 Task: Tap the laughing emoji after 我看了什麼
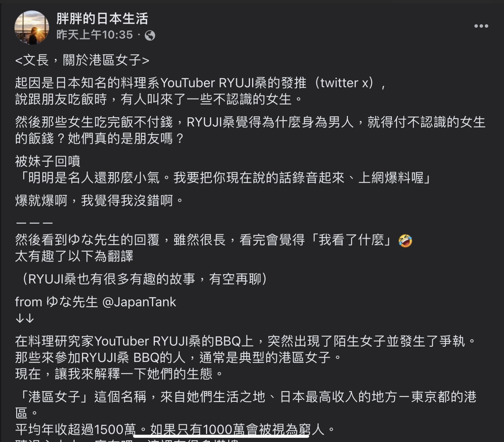405,241
